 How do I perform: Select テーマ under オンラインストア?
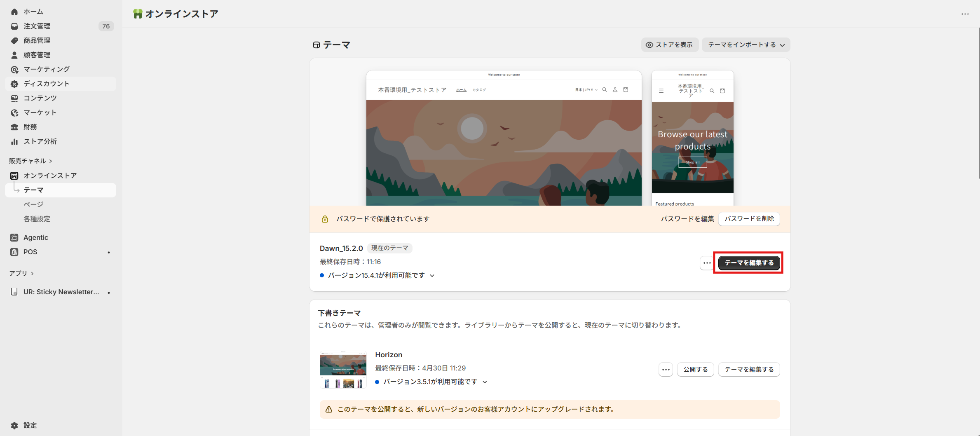pyautogui.click(x=61, y=190)
